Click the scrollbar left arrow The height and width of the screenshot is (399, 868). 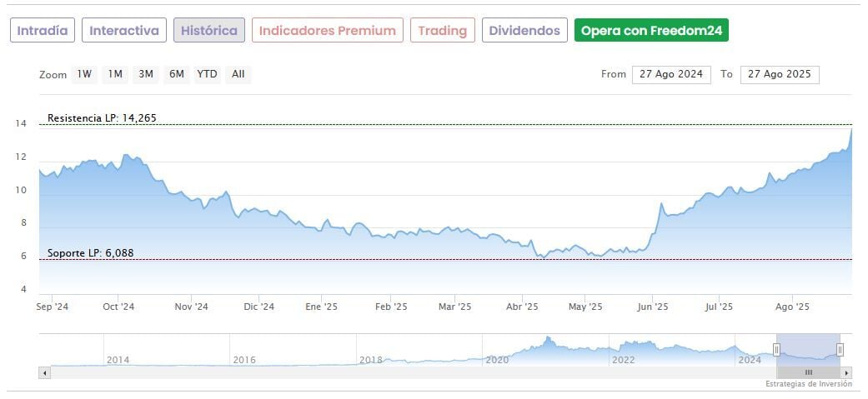pyautogui.click(x=44, y=372)
